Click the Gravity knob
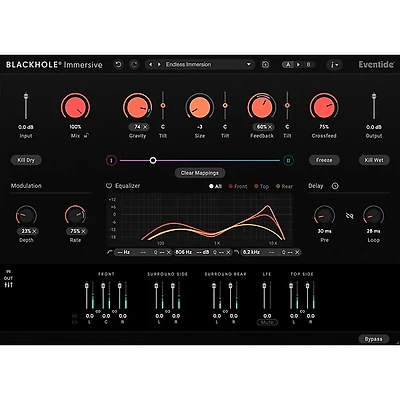Screen dimensions: 400x400 click(x=137, y=106)
